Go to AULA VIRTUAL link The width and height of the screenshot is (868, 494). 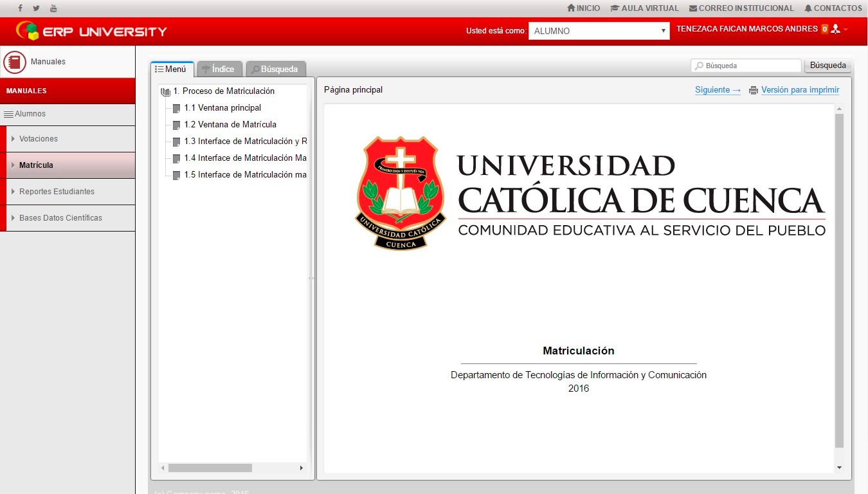coord(645,8)
